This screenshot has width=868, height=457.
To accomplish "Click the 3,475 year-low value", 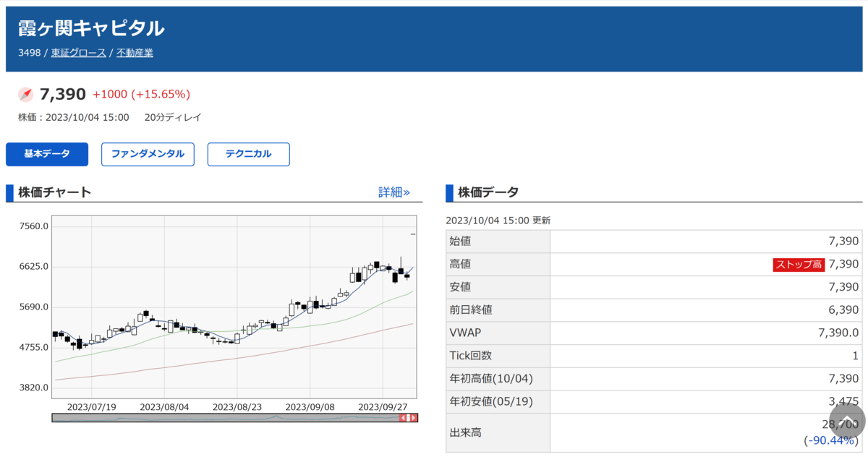I will click(x=843, y=401).
